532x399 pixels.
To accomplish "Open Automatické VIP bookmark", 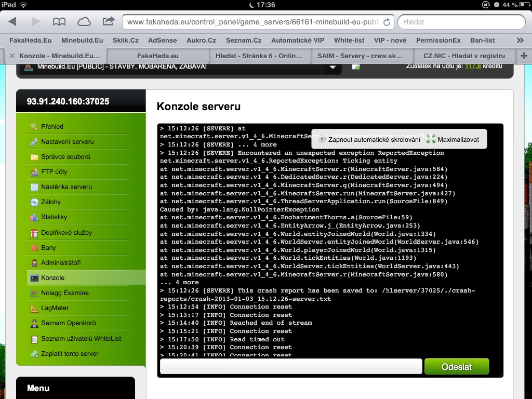I will tap(298, 41).
